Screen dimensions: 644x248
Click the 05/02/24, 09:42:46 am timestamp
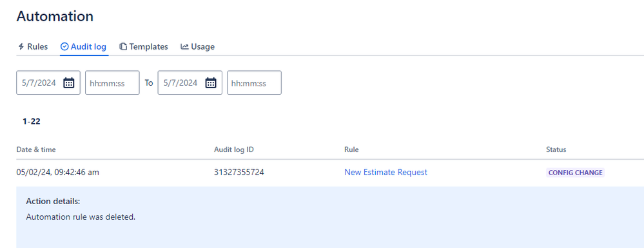57,173
